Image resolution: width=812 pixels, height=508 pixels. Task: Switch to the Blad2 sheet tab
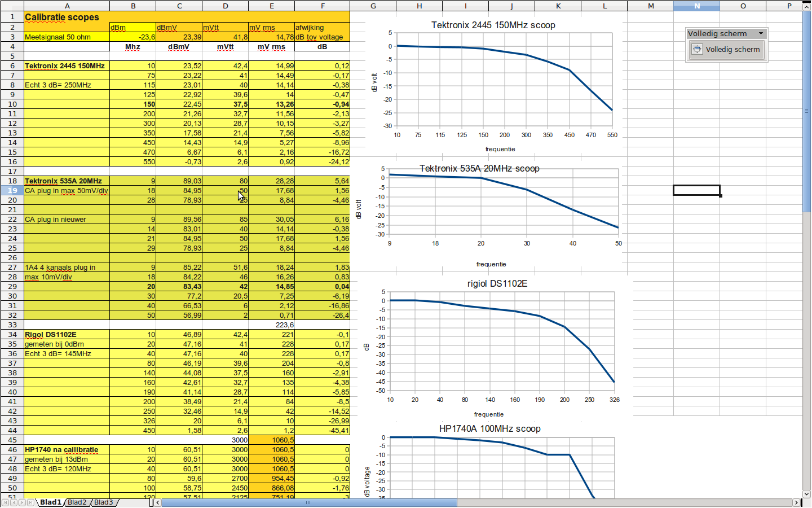tap(77, 502)
